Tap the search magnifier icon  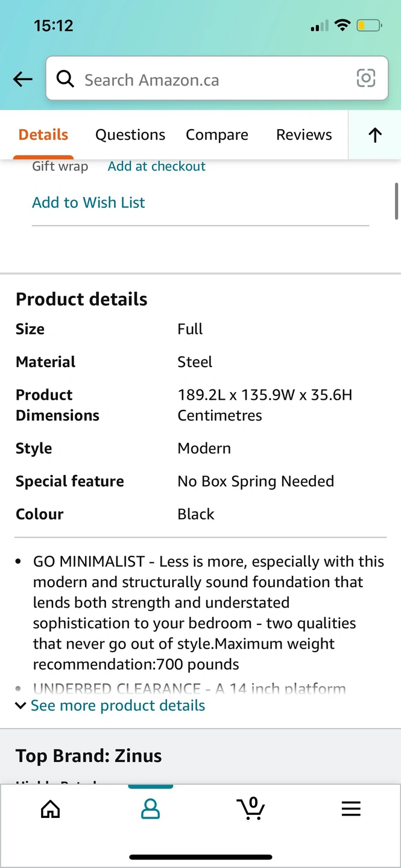65,79
